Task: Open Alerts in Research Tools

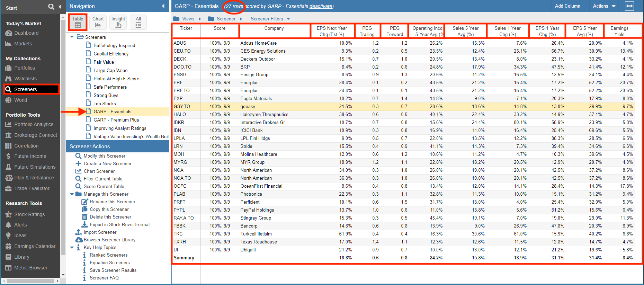Action: 16,225
